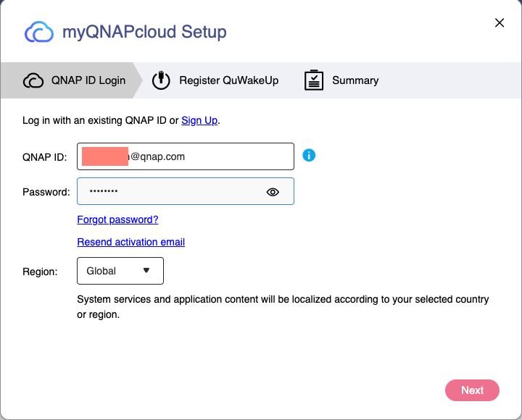
Task: Click the QNAP ID Login cloud icon
Action: coord(33,80)
